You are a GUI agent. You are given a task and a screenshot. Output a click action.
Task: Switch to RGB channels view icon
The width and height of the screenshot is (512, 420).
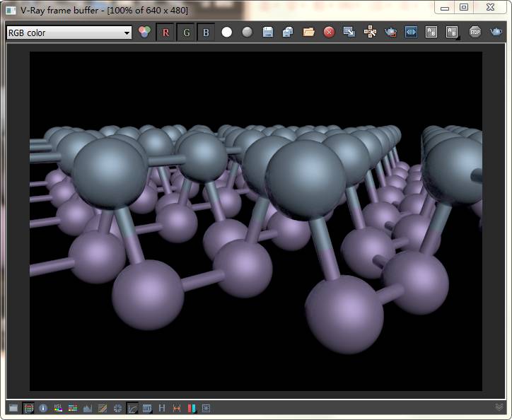click(145, 33)
